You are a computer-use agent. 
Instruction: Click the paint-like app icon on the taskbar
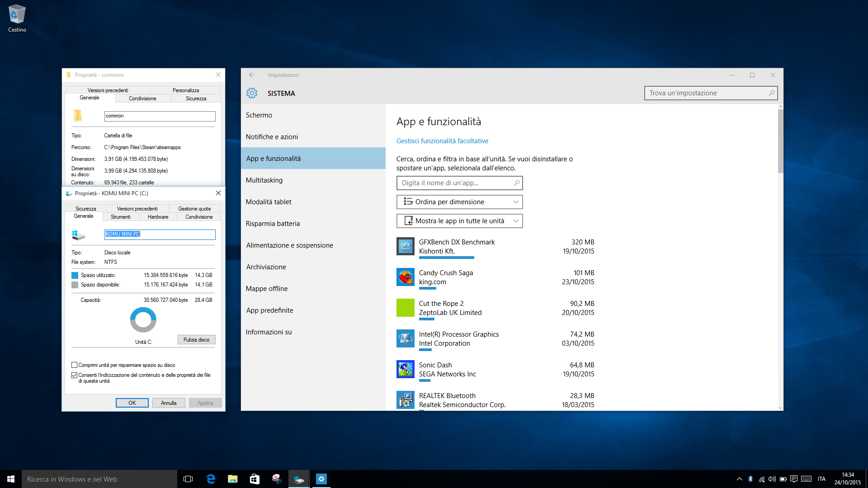277,479
